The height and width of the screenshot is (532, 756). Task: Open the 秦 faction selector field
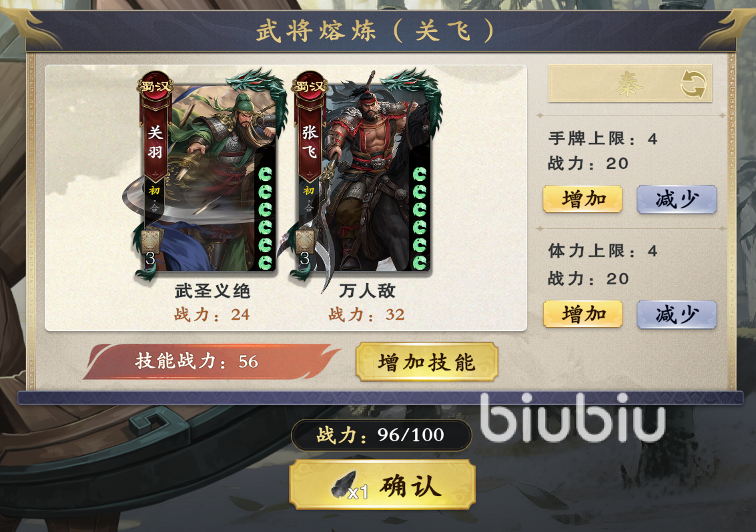coord(630,83)
